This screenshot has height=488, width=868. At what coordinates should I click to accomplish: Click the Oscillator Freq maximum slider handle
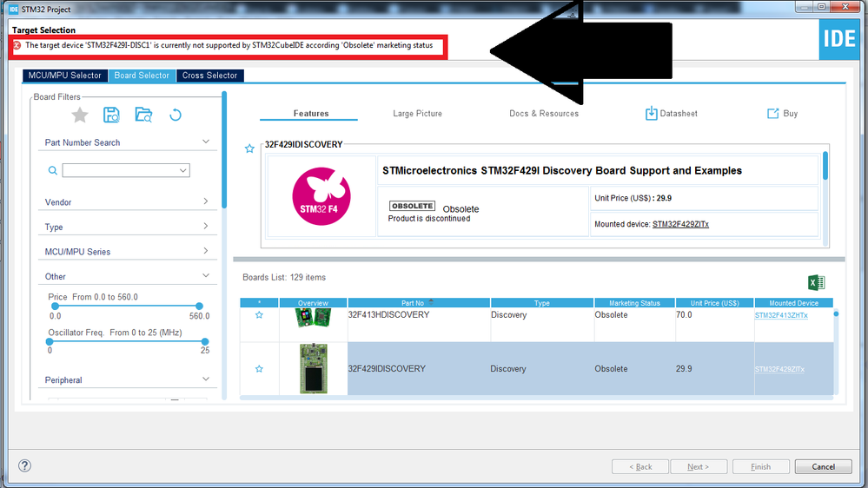205,341
